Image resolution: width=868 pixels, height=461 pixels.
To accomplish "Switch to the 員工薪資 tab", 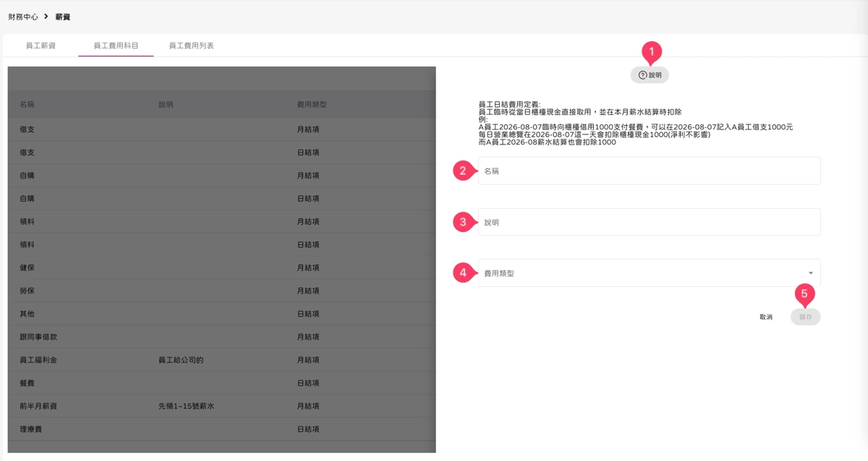I will 41,46.
